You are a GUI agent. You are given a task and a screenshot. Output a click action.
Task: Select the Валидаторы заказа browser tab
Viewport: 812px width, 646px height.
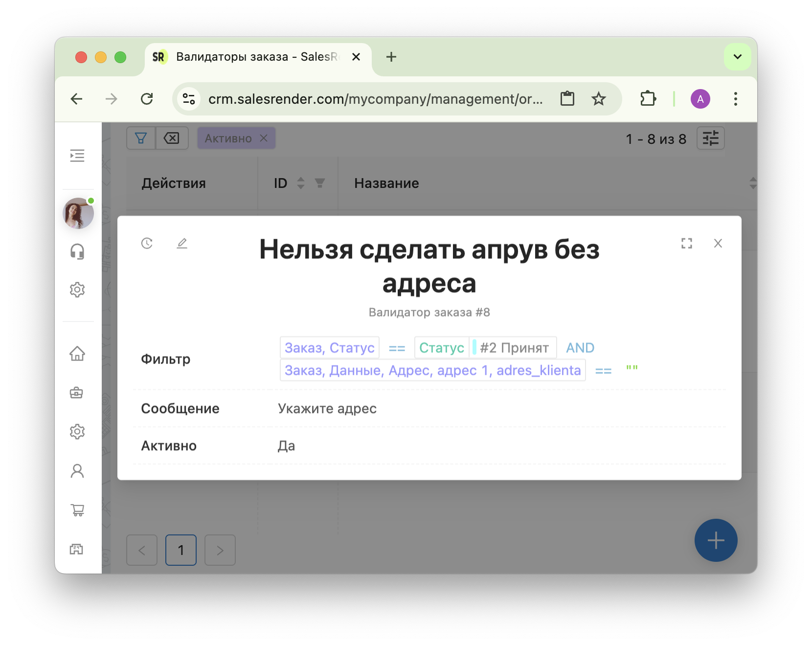258,57
